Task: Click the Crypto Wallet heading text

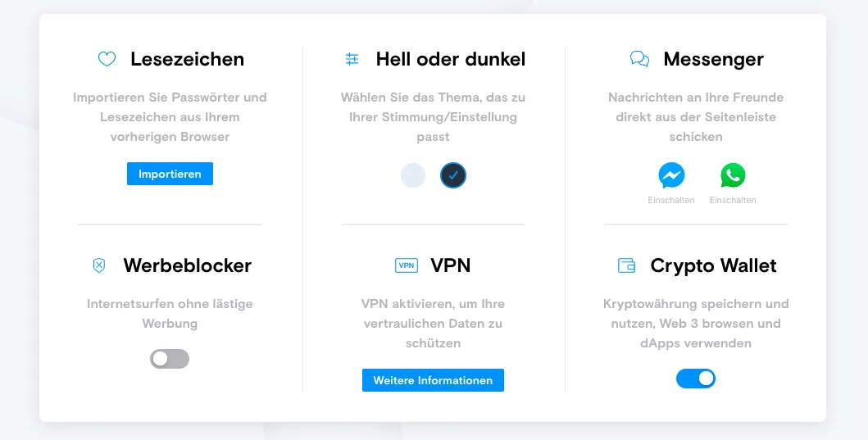Action: tap(714, 265)
